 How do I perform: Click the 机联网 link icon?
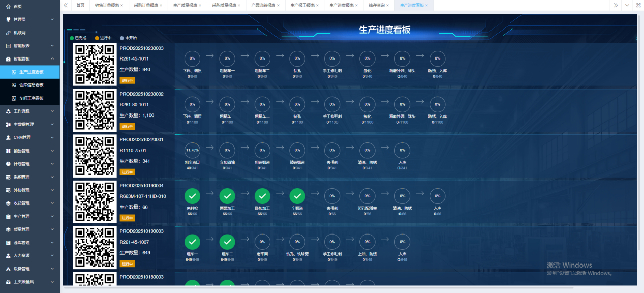tap(8, 33)
